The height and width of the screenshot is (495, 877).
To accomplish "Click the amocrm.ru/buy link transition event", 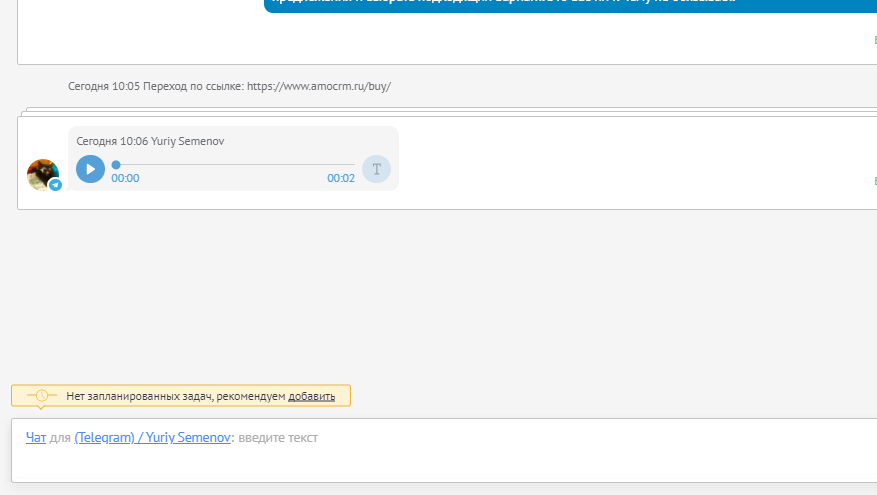I will coord(229,86).
